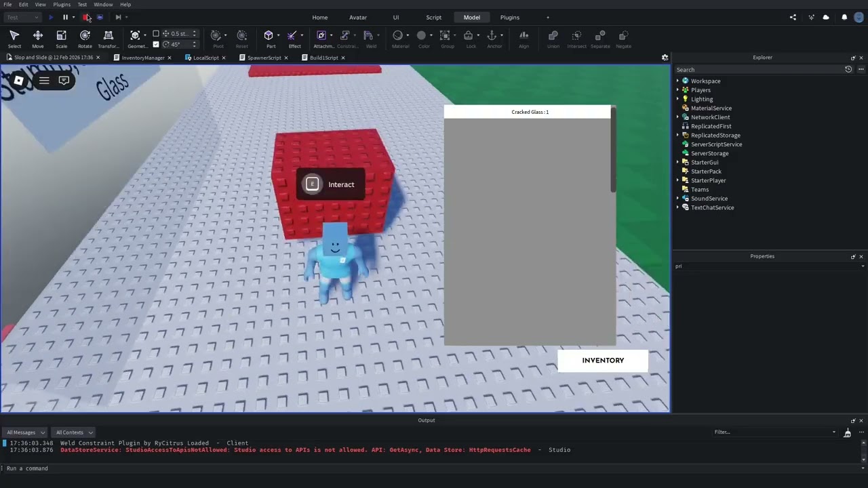Select MaterialService in Explorer
Screen dimensions: 868x488
(x=711, y=108)
